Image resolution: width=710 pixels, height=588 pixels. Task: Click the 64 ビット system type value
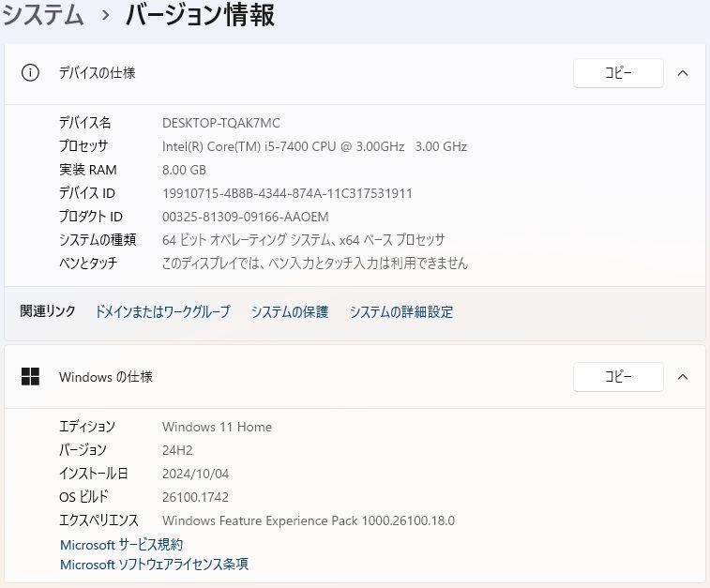303,240
